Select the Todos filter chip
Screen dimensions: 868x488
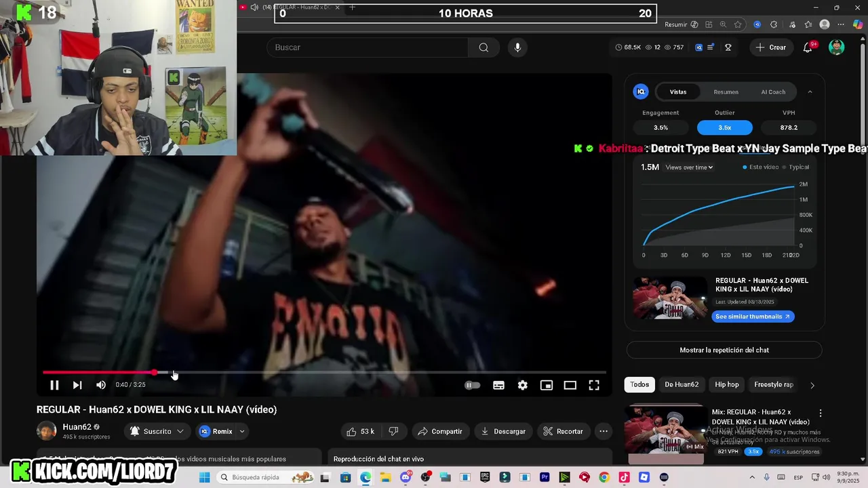pos(639,384)
